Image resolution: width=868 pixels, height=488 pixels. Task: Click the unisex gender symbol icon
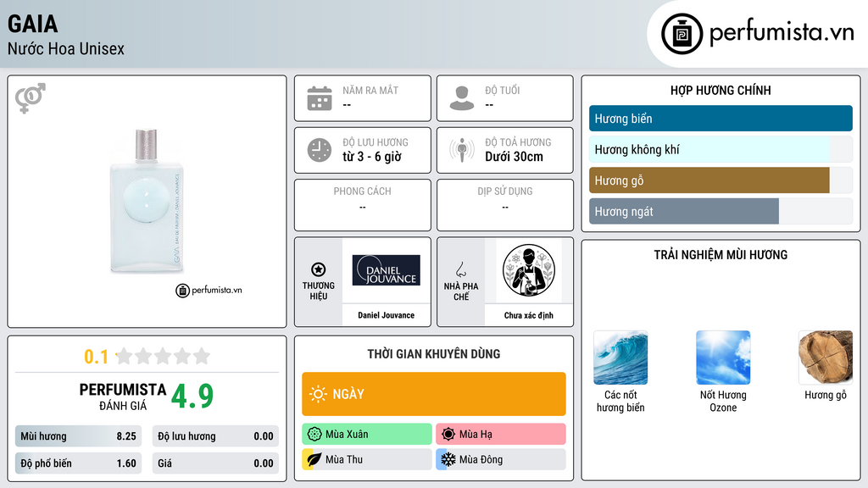click(x=31, y=98)
